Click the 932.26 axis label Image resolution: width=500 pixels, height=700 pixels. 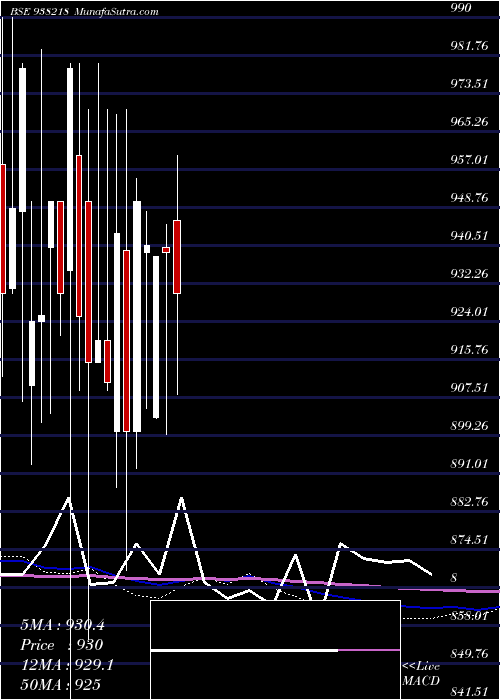pyautogui.click(x=469, y=273)
